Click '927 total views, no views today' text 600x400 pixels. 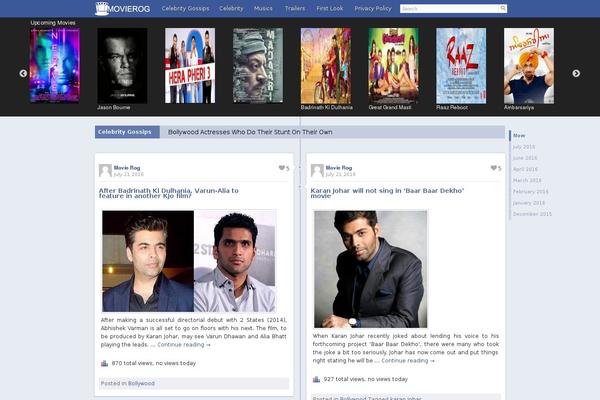tap(366, 379)
